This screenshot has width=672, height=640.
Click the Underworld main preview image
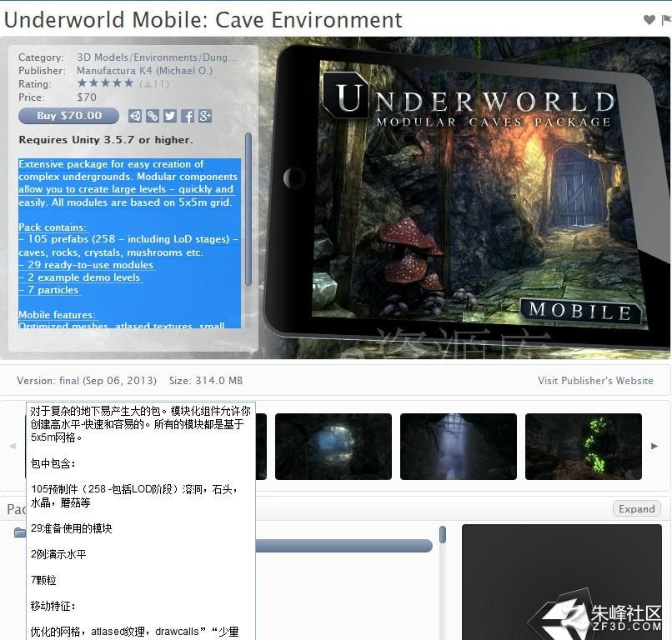point(465,197)
